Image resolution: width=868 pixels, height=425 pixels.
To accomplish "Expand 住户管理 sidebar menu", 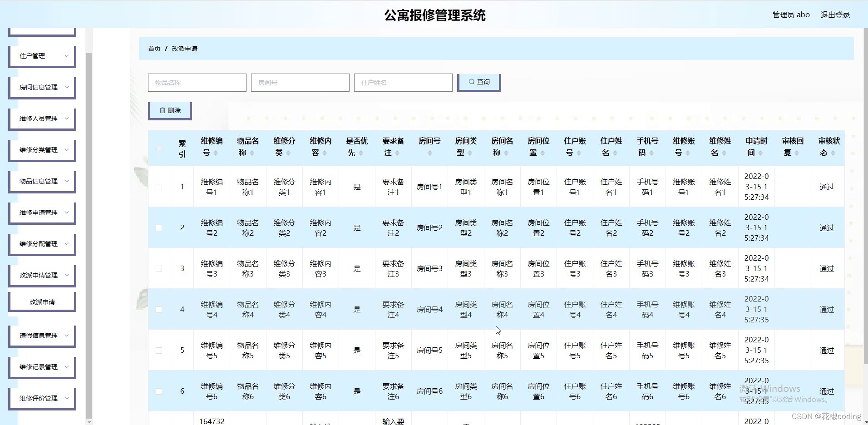I will click(x=42, y=56).
